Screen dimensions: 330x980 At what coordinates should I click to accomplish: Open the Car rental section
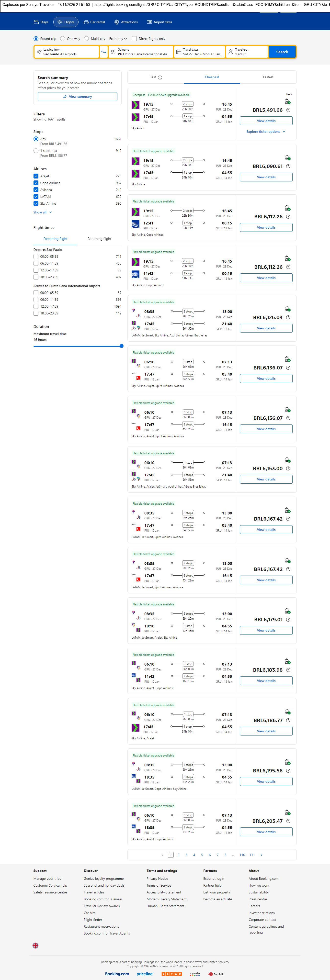[94, 22]
